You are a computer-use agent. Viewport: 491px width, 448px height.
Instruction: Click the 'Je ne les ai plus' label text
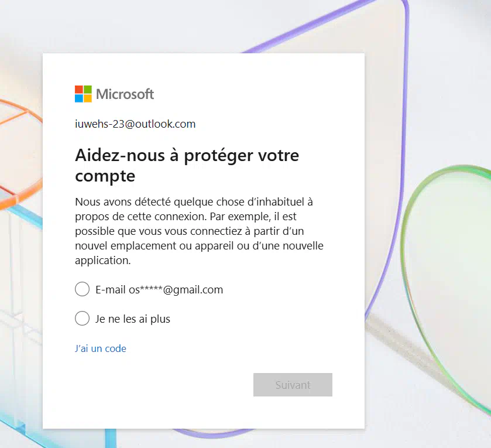click(x=133, y=319)
